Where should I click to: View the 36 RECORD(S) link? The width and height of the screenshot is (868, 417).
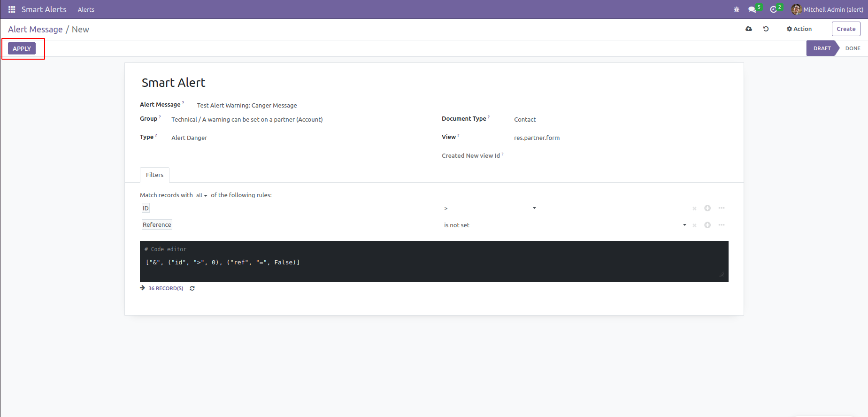click(x=166, y=288)
